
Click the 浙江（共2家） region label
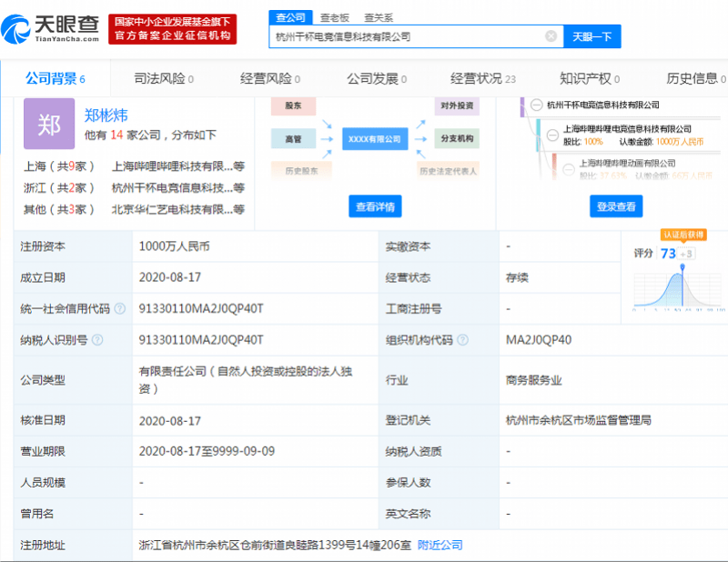59,188
